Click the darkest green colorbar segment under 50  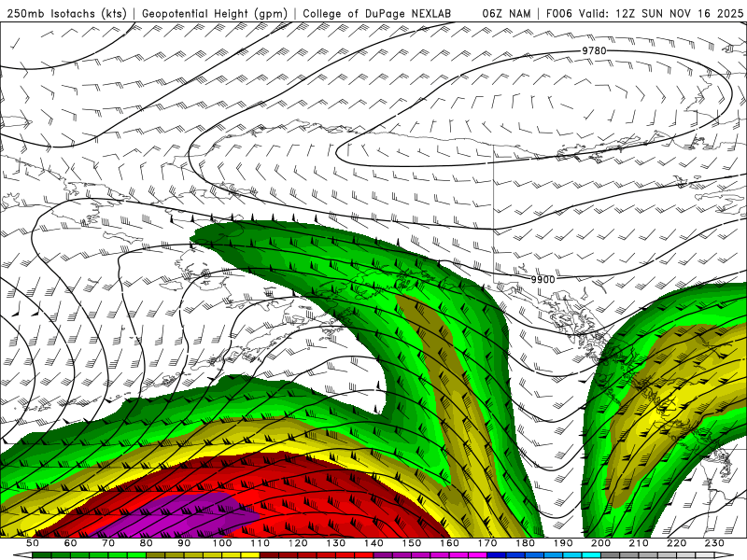(42, 555)
